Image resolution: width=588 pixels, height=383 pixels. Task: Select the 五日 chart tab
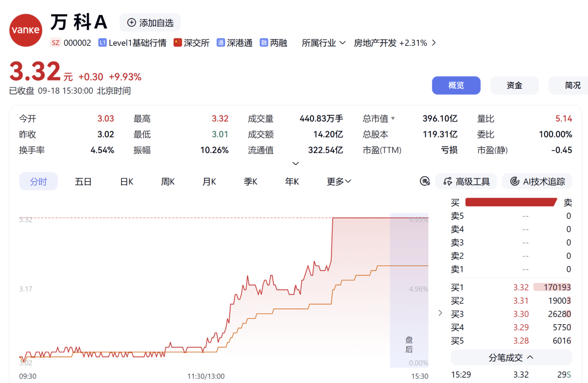[x=83, y=181]
